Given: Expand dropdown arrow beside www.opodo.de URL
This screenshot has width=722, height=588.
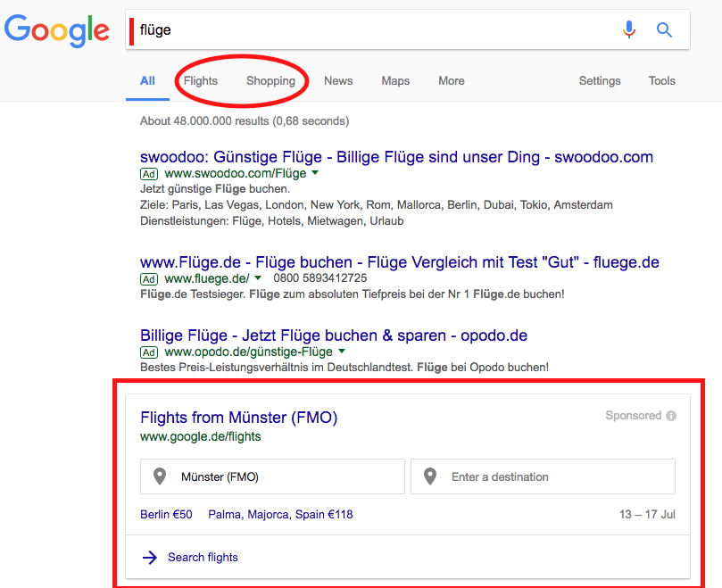Looking at the screenshot, I should click(x=342, y=352).
